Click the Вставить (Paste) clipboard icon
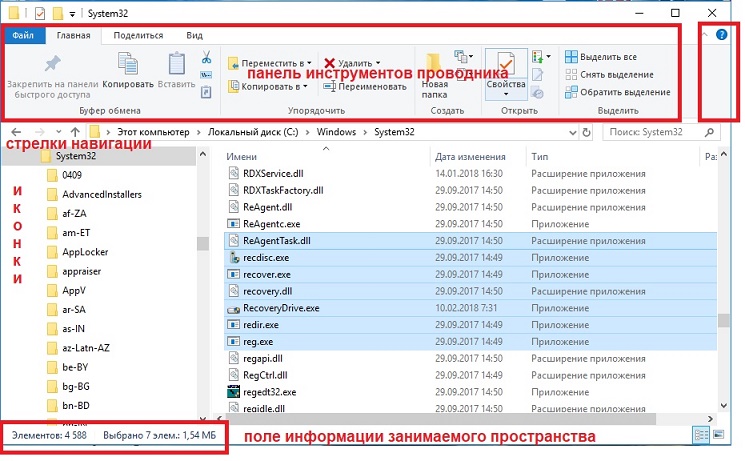This screenshot has height=461, width=745. point(176,64)
